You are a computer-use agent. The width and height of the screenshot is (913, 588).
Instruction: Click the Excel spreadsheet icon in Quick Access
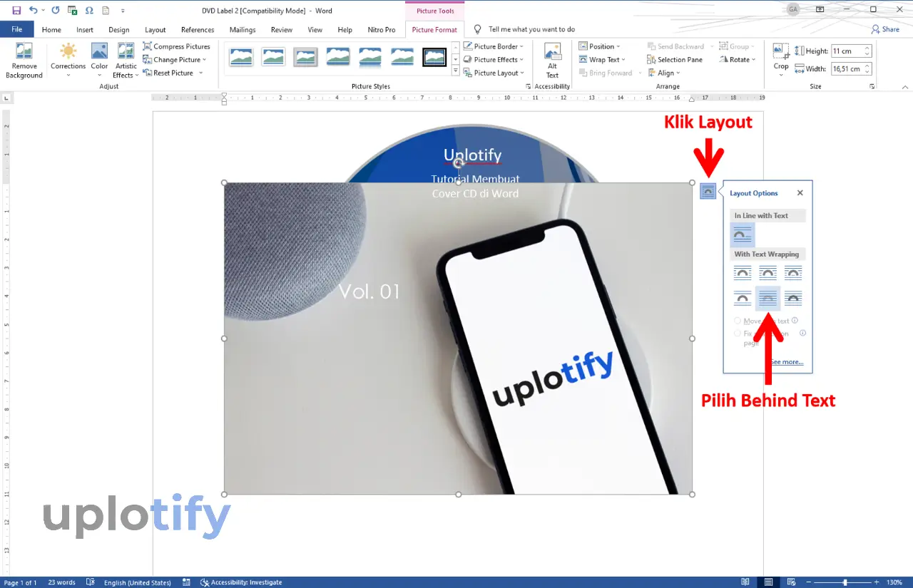[x=72, y=11]
